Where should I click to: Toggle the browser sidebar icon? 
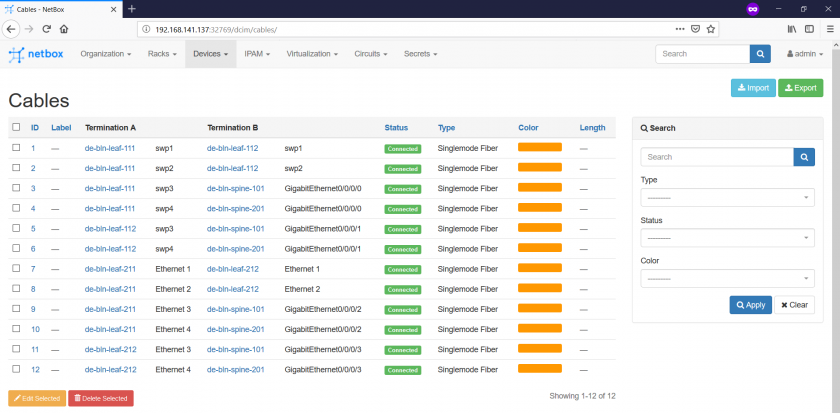809,29
